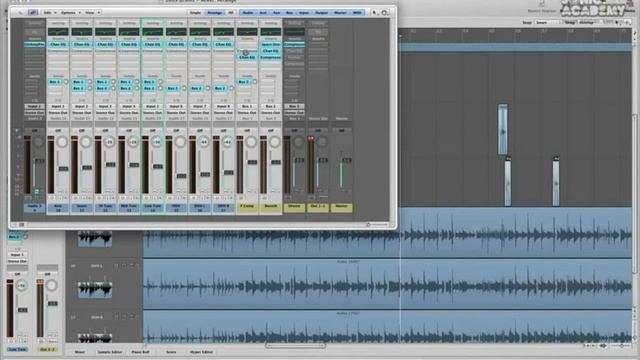The image size is (640, 360).
Task: Click the Bus 2 send in inspector strip
Action: click(x=13, y=237)
